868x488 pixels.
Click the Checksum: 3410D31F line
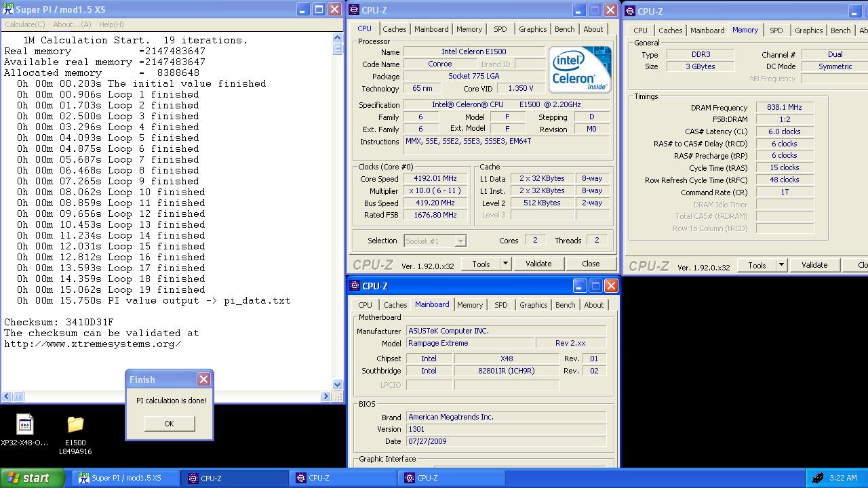pos(59,322)
